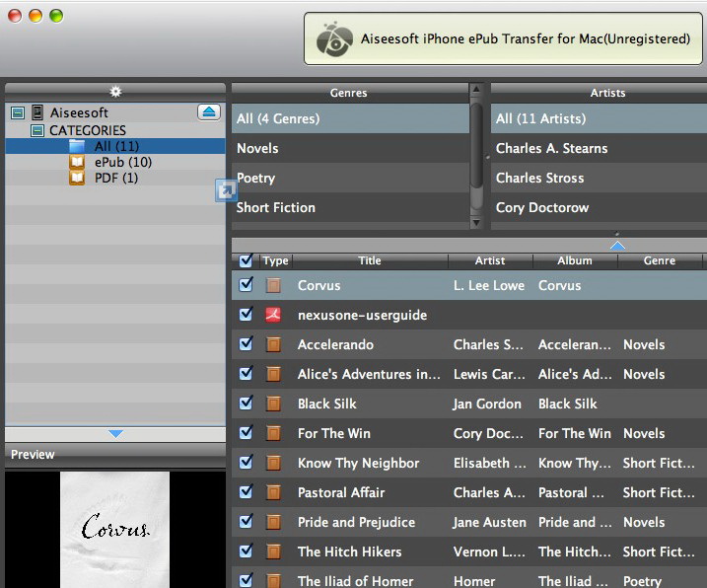Select Cory Doctorow in Artists list
Screen dimensions: 707x588
(541, 207)
